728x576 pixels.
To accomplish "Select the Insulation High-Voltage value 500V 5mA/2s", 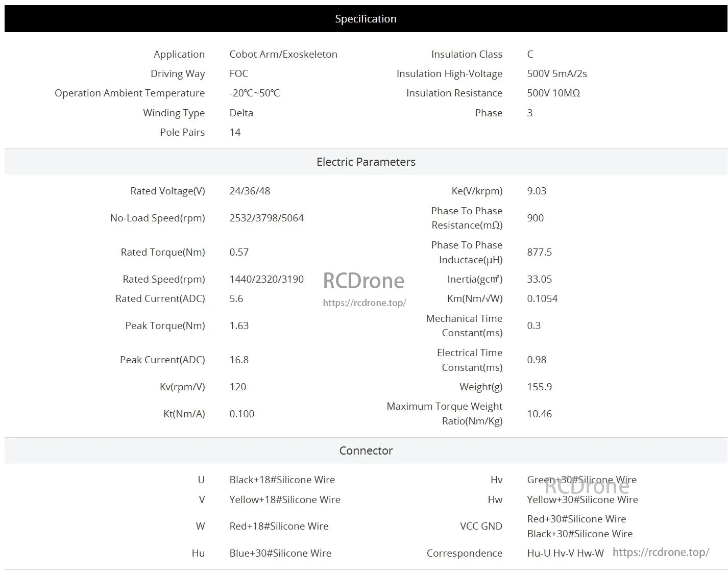I will tap(556, 73).
